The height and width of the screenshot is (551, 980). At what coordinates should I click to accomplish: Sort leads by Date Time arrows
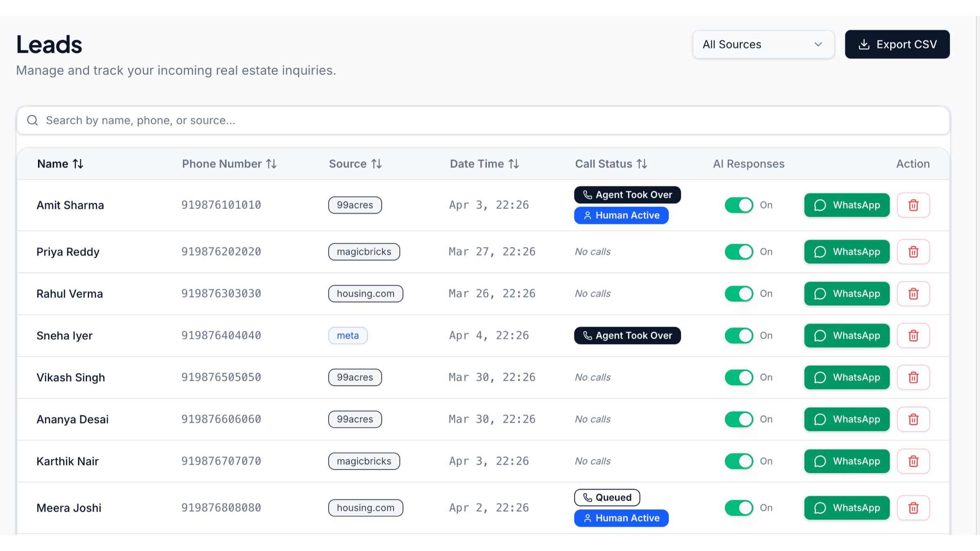pyautogui.click(x=514, y=164)
